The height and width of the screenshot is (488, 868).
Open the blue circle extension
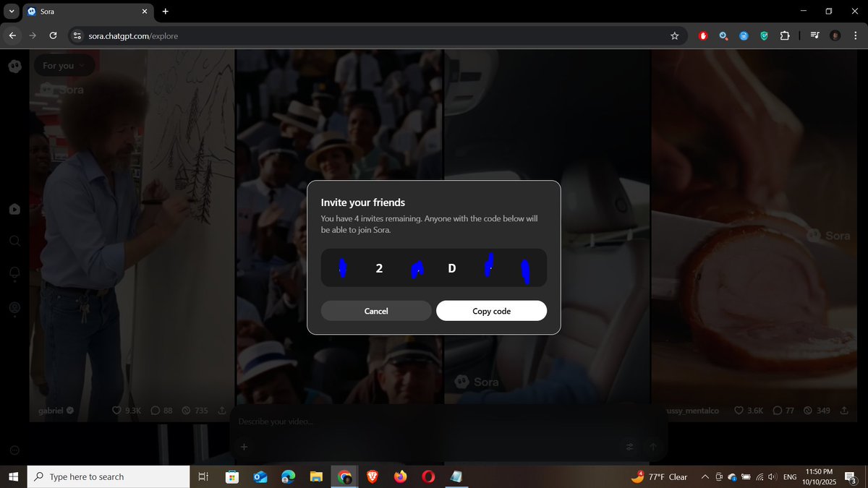click(x=744, y=35)
